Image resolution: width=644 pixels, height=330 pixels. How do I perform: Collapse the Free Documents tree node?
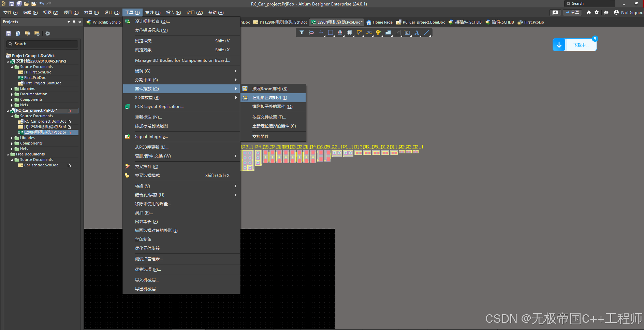tap(8, 154)
